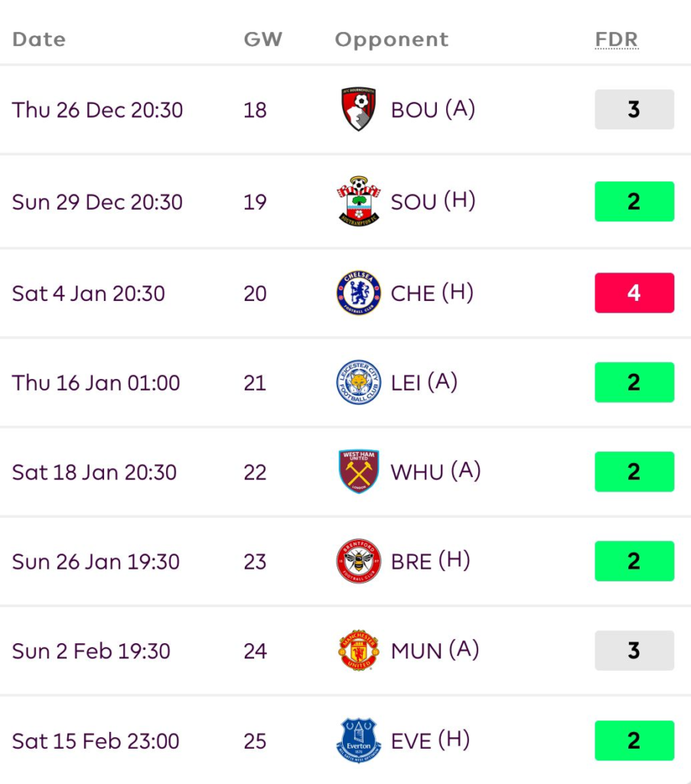Click the Brentford club crest

tap(358, 561)
